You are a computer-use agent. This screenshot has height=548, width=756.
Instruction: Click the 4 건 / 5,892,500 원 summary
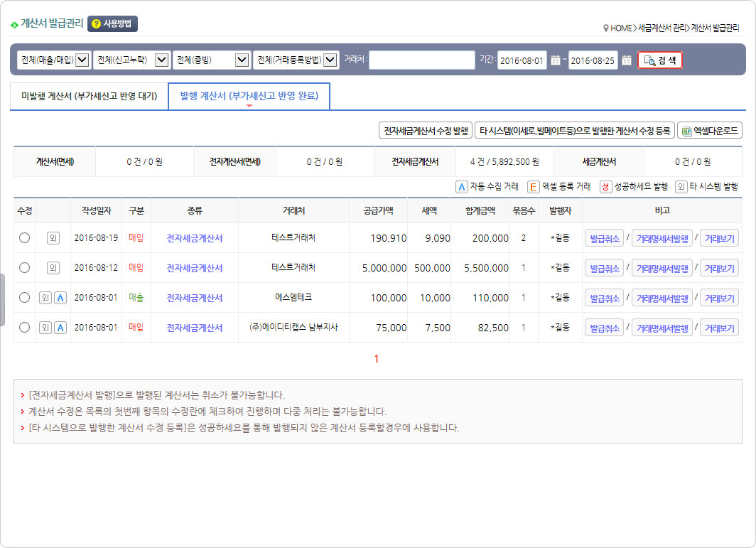pyautogui.click(x=504, y=161)
